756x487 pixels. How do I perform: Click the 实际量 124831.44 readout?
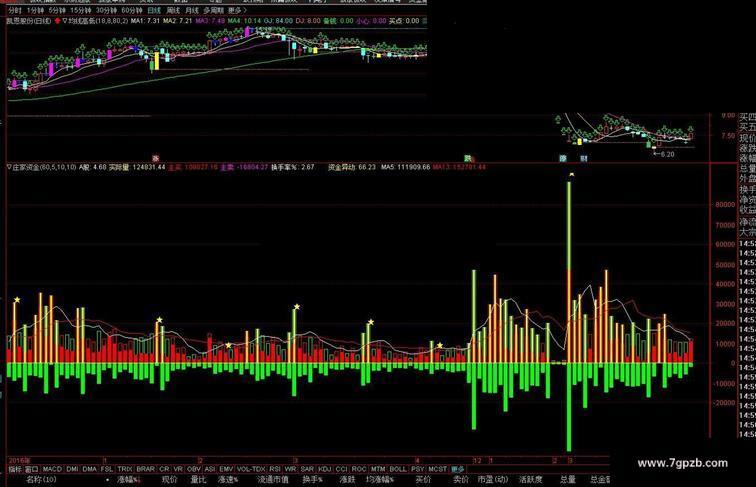137,167
